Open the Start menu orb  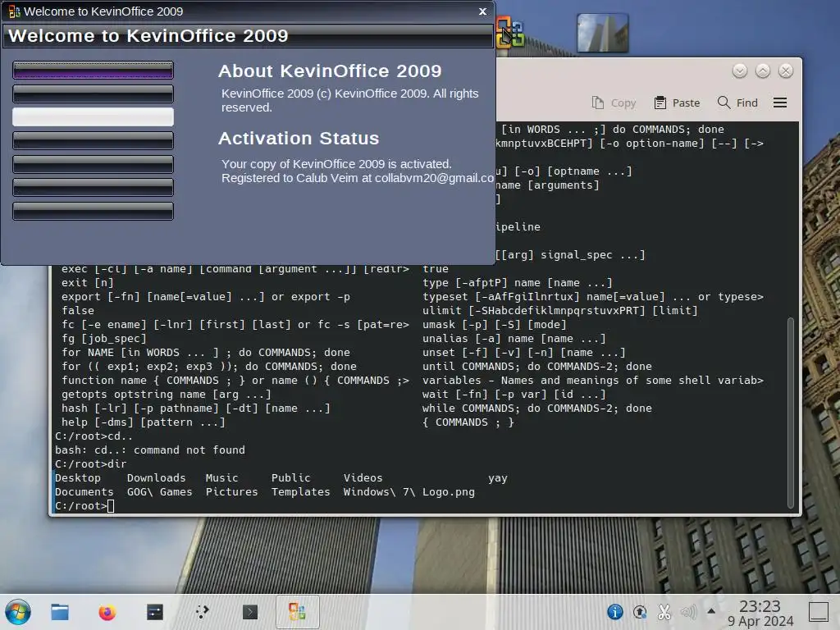coord(18,612)
